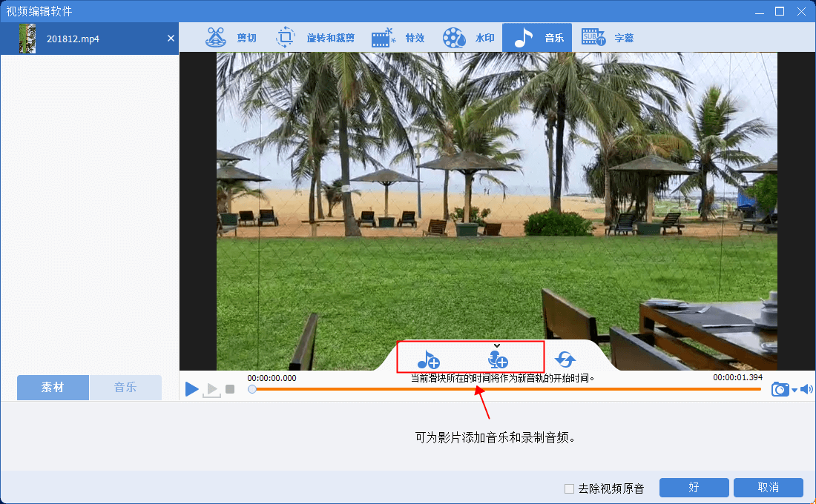Screen dimensions: 816x504
Task: Close the 视频编辑软件 window
Action: coord(801,11)
